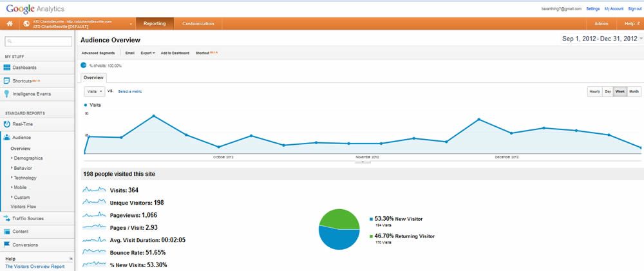
Task: Expand the Demographics tree item
Action: click(x=12, y=158)
